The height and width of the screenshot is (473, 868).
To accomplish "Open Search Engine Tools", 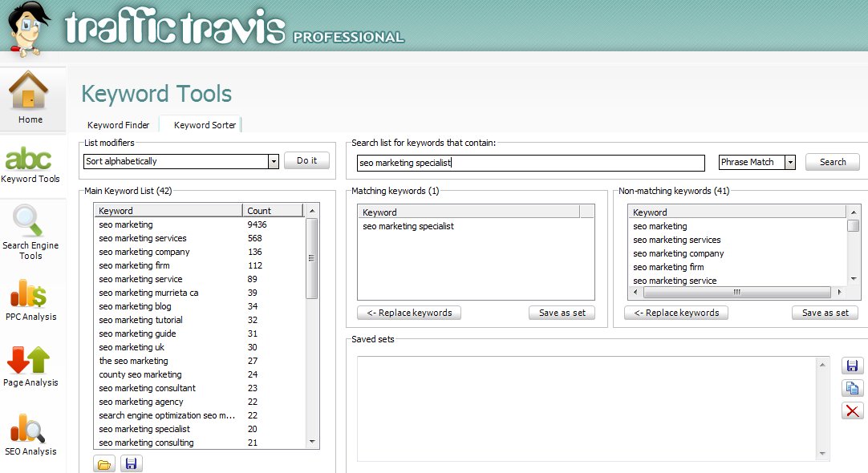I will (x=30, y=231).
